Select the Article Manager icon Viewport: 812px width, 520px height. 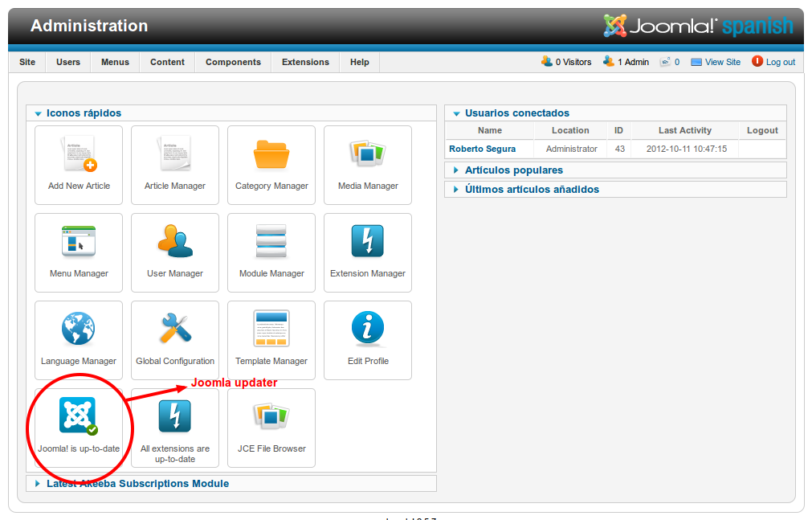point(174,165)
